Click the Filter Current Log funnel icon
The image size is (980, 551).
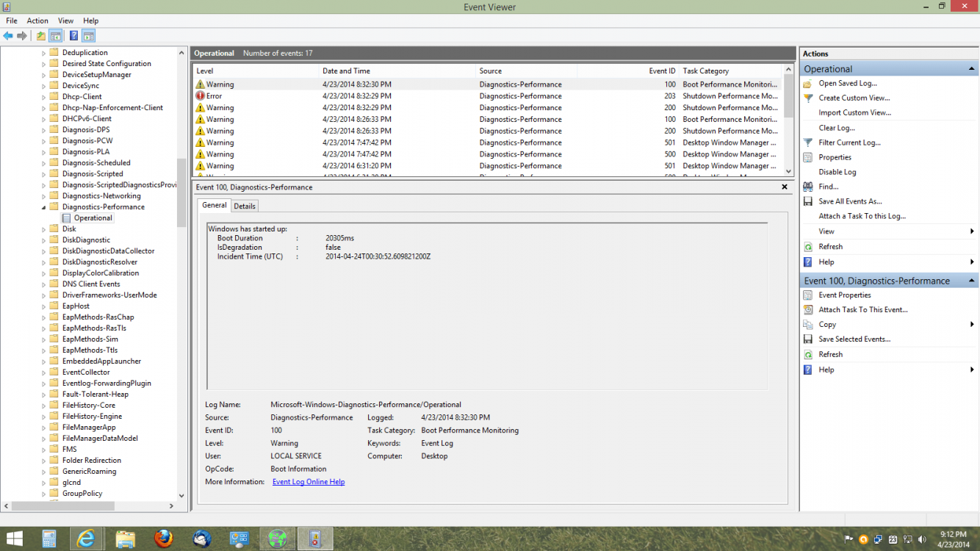click(808, 143)
